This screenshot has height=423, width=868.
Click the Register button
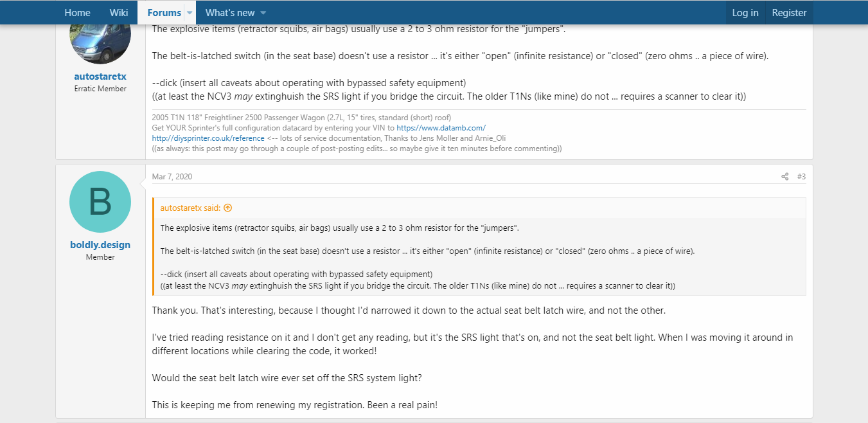coord(789,13)
